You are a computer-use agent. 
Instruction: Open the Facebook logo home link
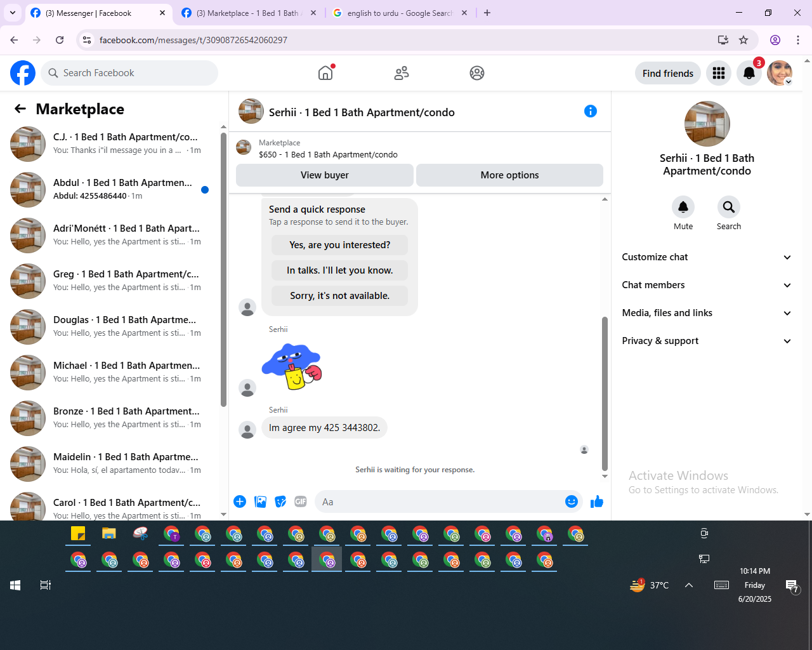tap(23, 73)
